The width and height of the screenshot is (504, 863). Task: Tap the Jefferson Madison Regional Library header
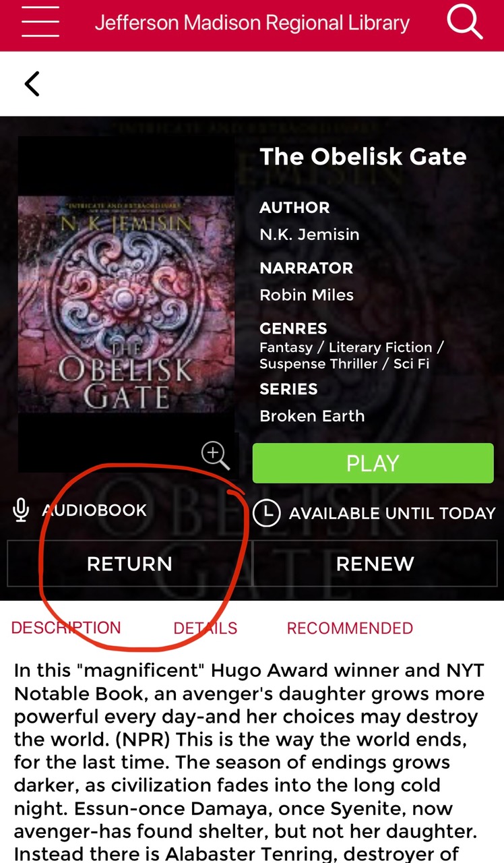point(252,22)
